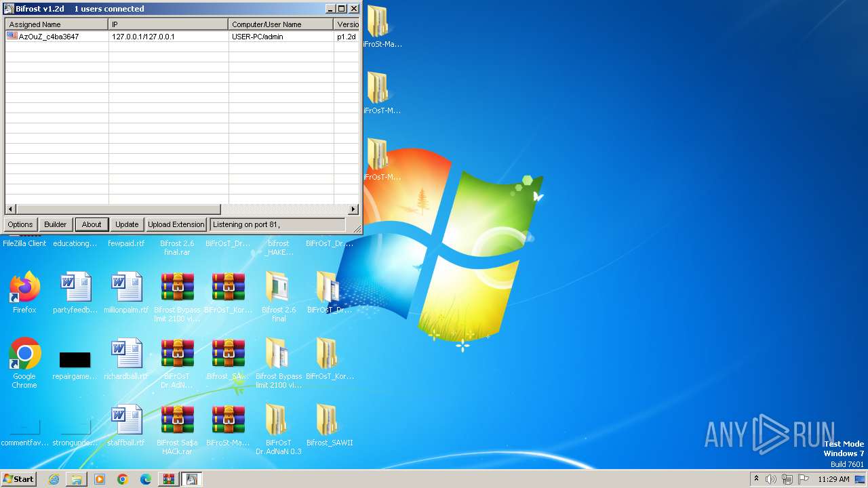
Task: Sort by Computer/User Name column header
Action: (281, 24)
